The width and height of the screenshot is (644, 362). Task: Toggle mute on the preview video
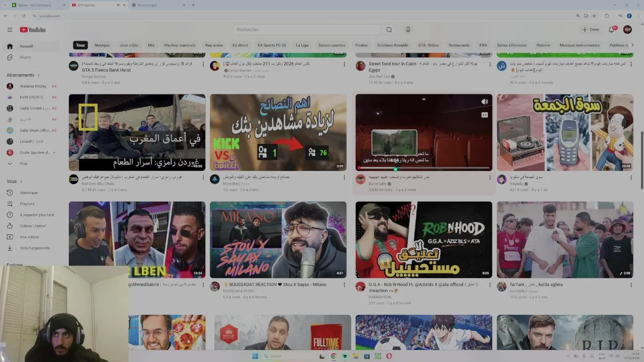click(485, 102)
